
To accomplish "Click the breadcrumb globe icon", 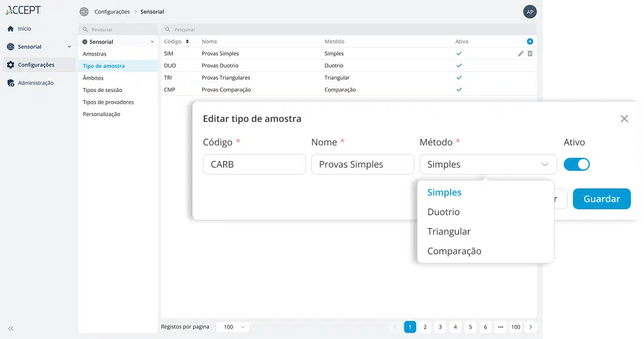I will point(84,12).
